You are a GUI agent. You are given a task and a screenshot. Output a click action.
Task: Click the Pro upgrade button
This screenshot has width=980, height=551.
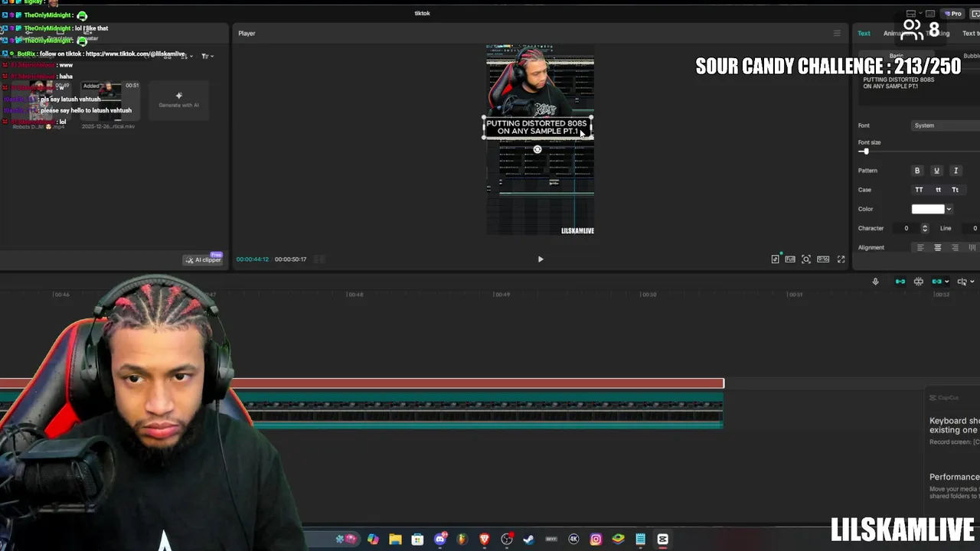click(x=953, y=14)
